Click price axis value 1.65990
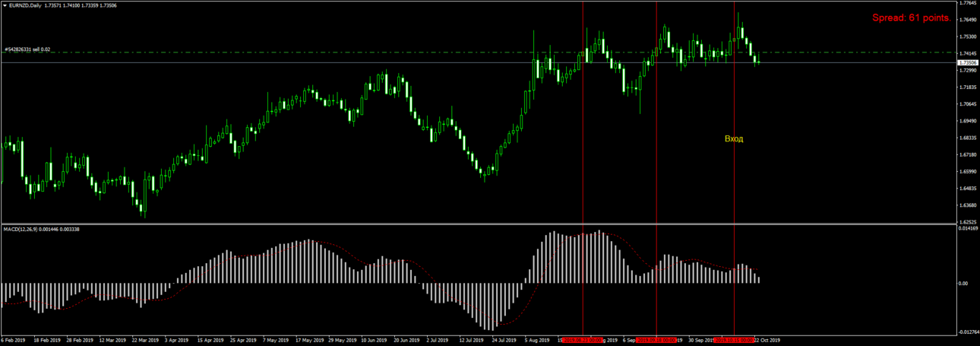The height and width of the screenshot is (346, 980). coord(967,172)
